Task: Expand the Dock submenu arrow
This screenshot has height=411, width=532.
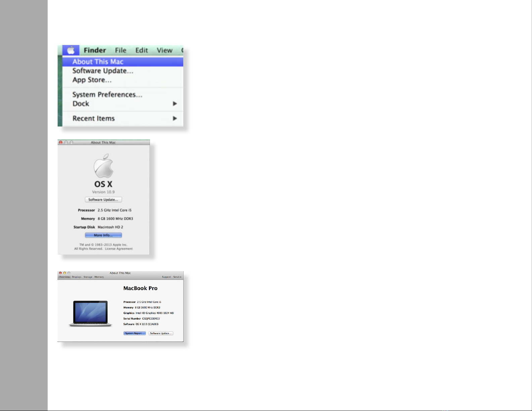Action: pyautogui.click(x=175, y=104)
